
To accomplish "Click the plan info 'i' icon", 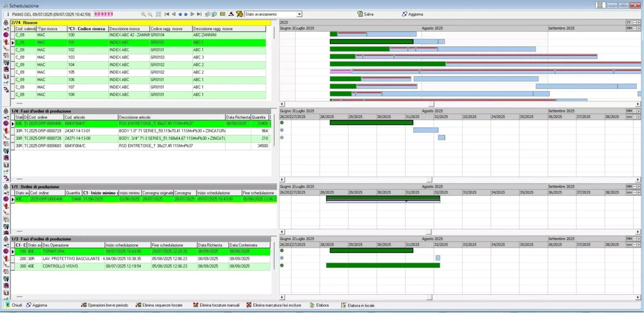I will tap(8, 14).
